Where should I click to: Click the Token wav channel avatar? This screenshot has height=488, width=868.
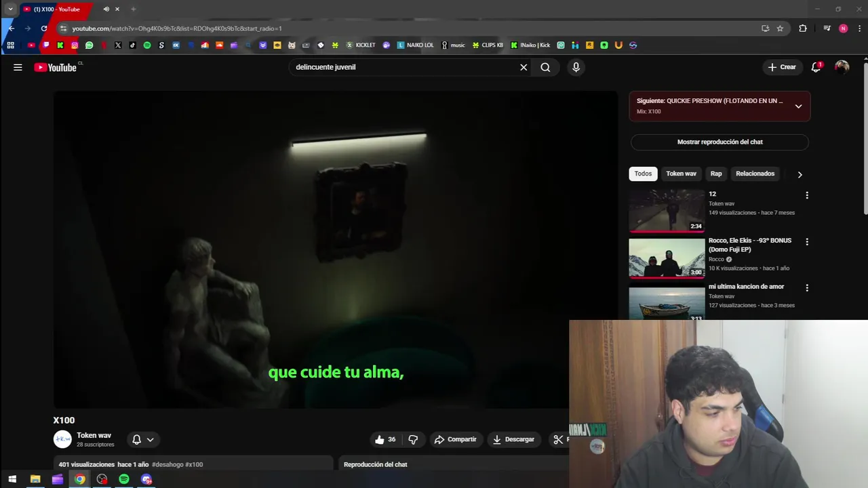[x=62, y=439]
